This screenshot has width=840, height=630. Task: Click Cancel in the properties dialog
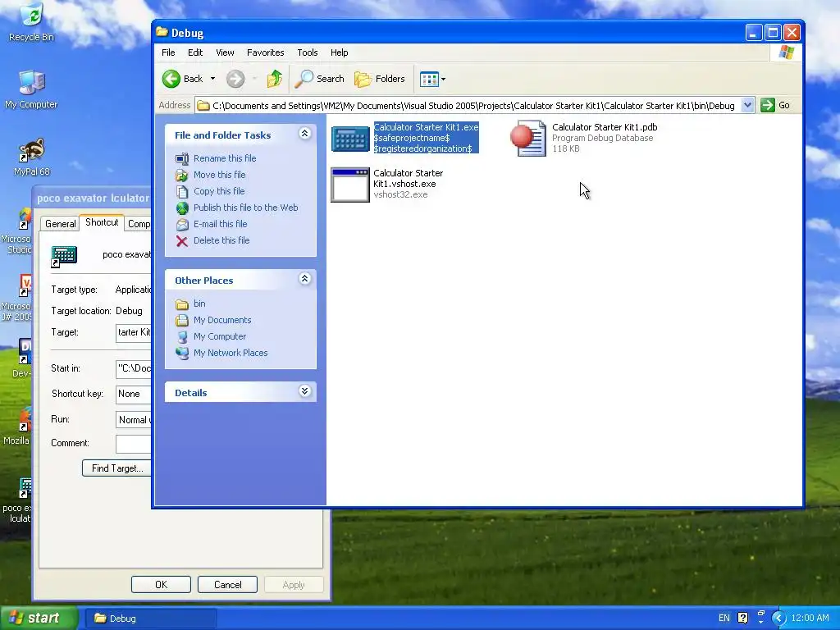pos(228,584)
